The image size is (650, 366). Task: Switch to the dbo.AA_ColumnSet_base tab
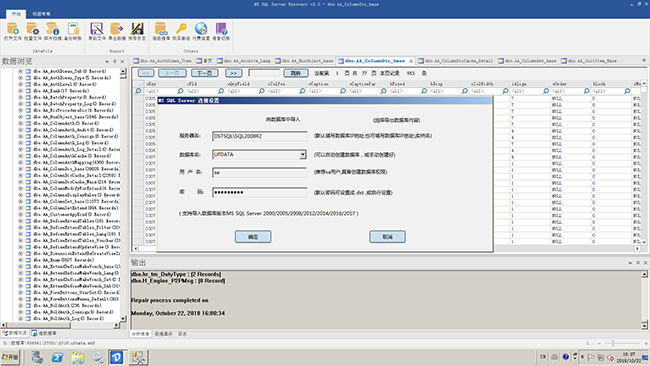tap(527, 61)
